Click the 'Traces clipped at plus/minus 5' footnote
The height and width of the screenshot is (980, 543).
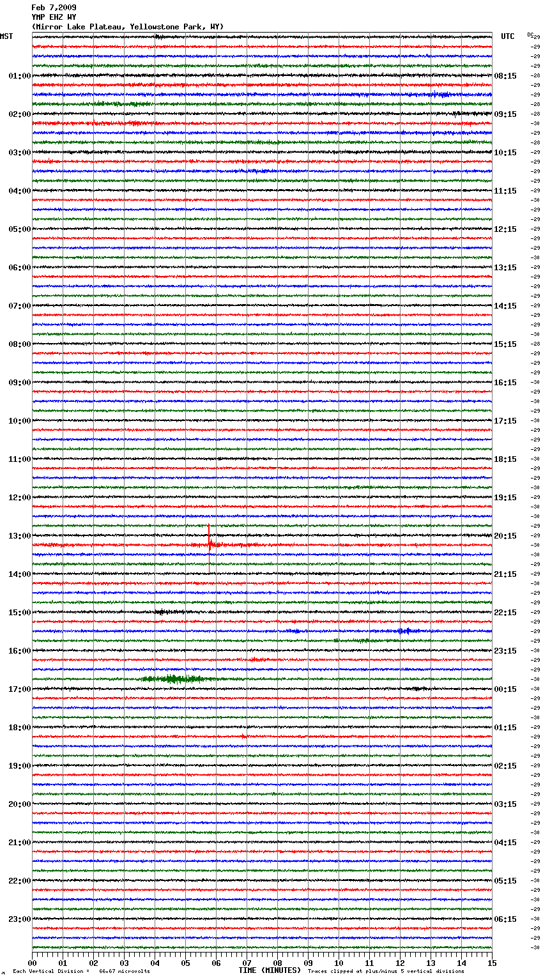pyautogui.click(x=386, y=971)
